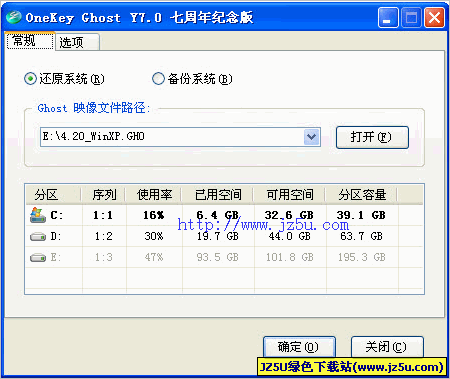Click the 16% usage cell
This screenshot has width=450, height=379.
[x=154, y=215]
